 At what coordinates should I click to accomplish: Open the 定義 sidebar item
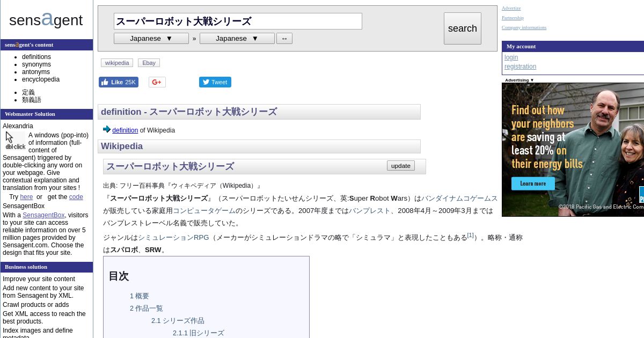[28, 92]
